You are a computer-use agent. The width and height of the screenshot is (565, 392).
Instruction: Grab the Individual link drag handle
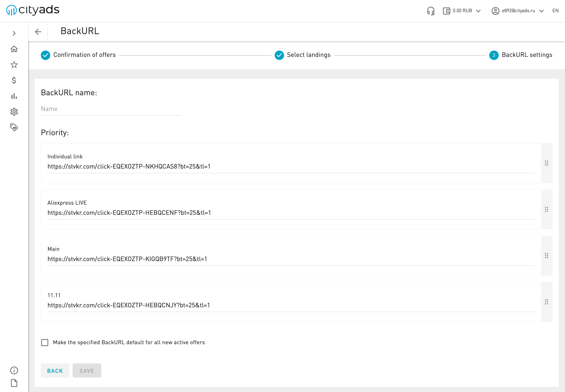click(546, 163)
